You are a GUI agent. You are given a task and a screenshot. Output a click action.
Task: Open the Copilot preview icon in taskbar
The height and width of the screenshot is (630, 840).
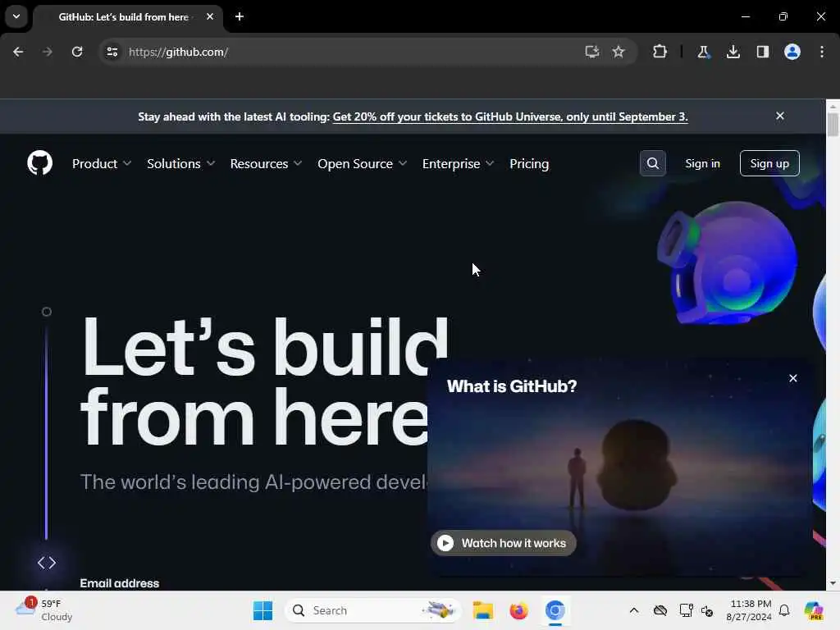[x=814, y=610]
